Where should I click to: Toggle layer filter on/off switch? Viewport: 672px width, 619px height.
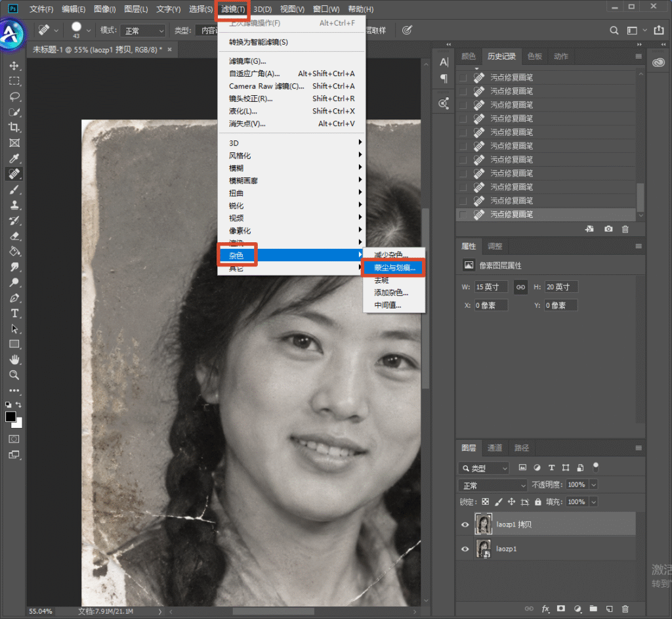coord(595,467)
